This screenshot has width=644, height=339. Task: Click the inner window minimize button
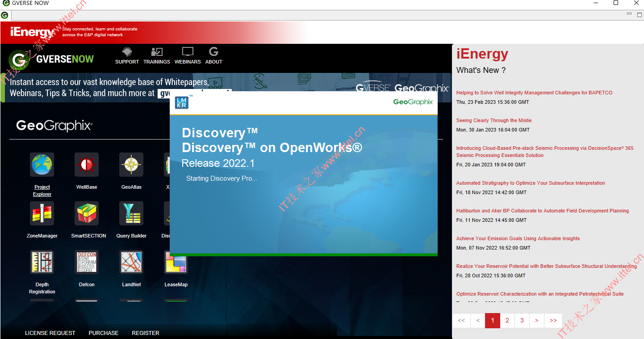point(629,14)
